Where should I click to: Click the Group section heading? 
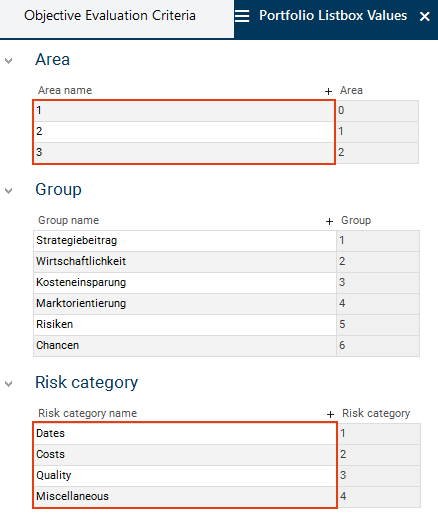click(x=58, y=190)
